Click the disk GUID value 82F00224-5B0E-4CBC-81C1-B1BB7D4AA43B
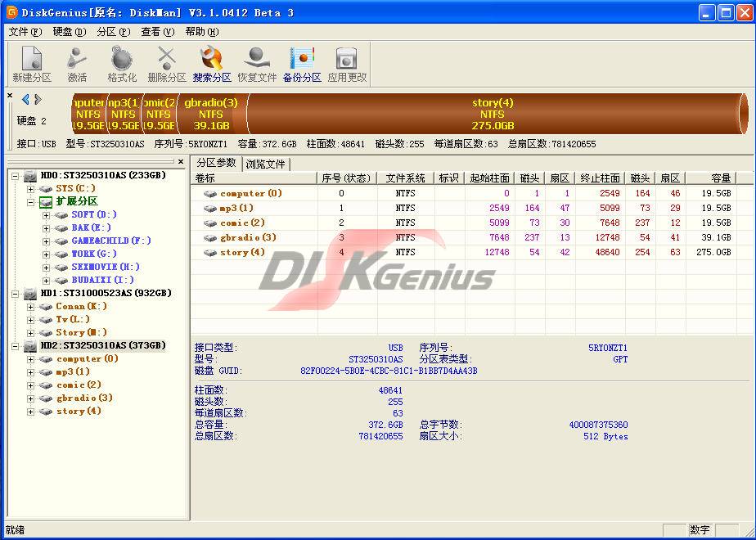Image resolution: width=756 pixels, height=540 pixels. pyautogui.click(x=389, y=371)
